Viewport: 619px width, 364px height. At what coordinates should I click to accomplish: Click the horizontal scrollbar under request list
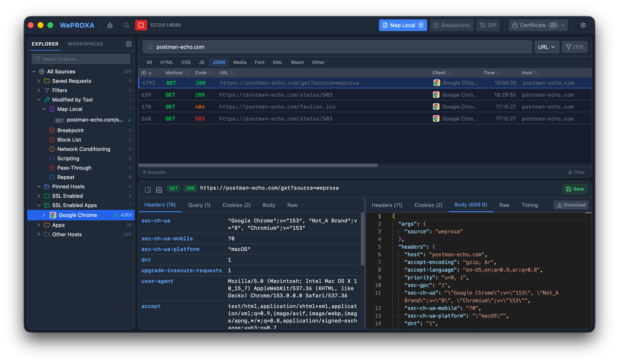pyautogui.click(x=258, y=165)
